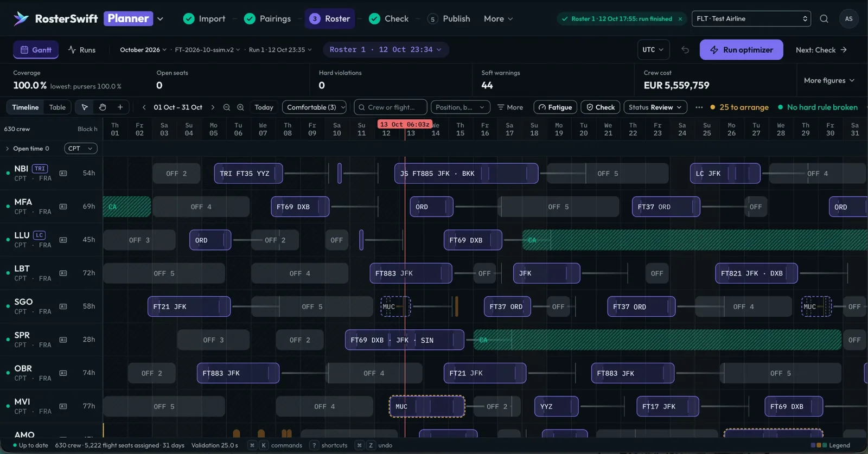868x454 pixels.
Task: Open the Status Review dropdown
Action: click(655, 107)
